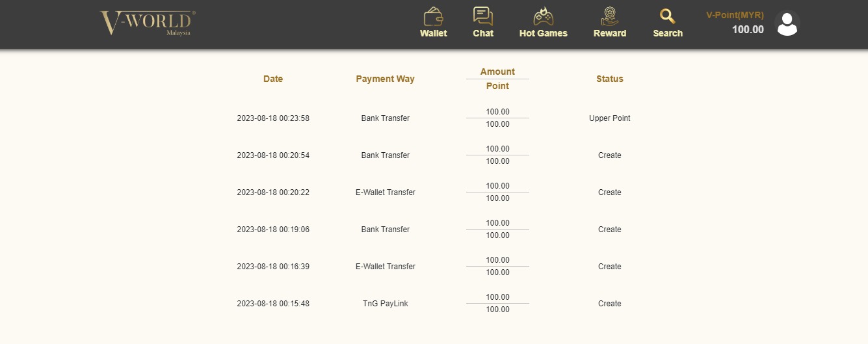This screenshot has width=868, height=344.
Task: Click Create status of TnG PayLink row
Action: (x=610, y=304)
